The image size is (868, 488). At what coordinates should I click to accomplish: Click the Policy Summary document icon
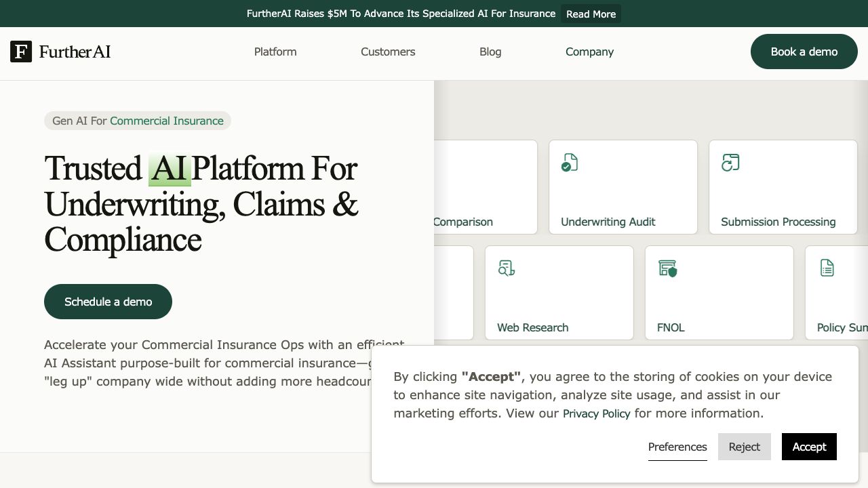point(827,268)
